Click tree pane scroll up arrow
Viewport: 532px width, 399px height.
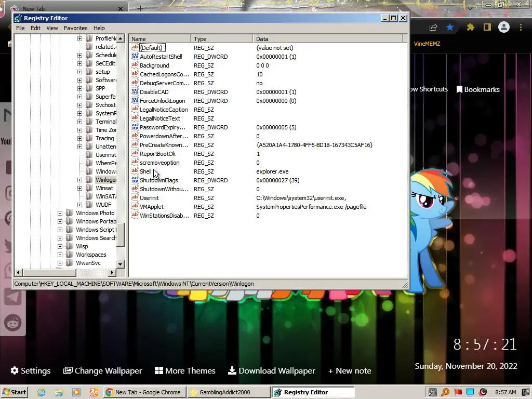121,38
